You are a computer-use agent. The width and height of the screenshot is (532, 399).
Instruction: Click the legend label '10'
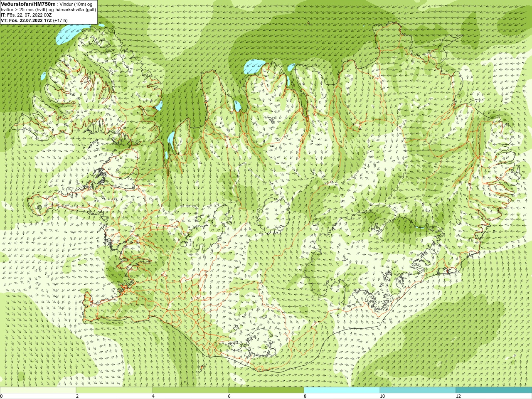(382, 396)
